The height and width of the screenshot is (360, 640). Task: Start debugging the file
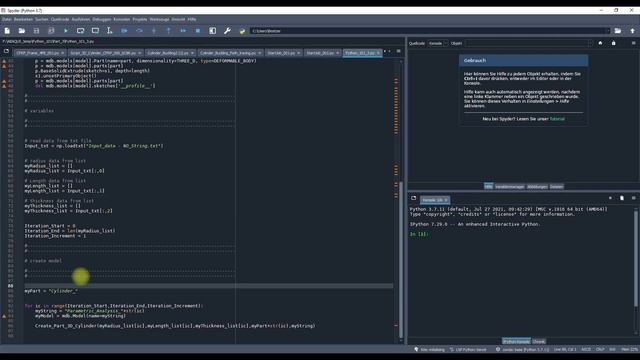click(124, 31)
